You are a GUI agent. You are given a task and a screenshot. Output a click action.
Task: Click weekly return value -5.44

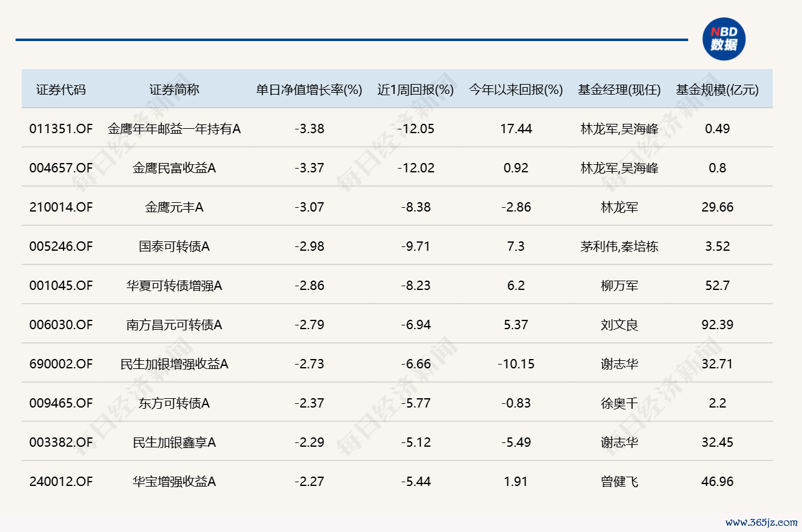[416, 482]
